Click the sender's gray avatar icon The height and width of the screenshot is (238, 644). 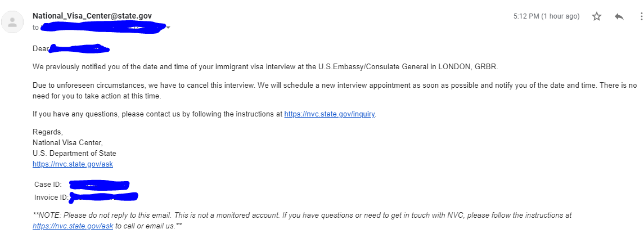coord(13,22)
